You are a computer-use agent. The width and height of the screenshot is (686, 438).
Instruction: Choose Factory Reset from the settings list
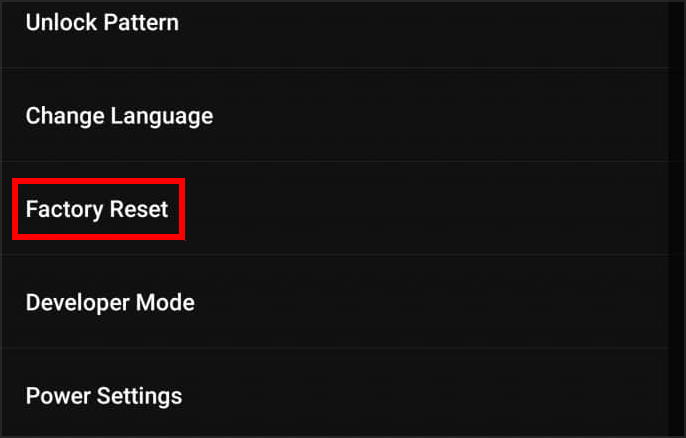(97, 210)
